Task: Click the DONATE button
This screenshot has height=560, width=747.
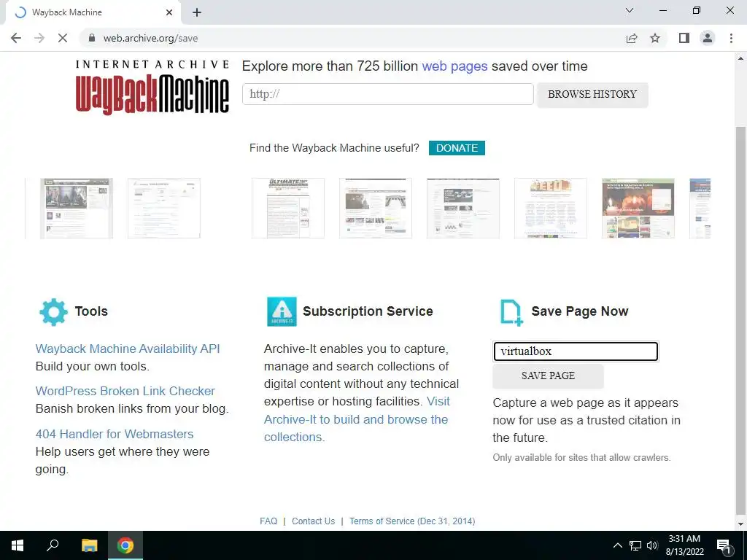Action: tap(457, 148)
